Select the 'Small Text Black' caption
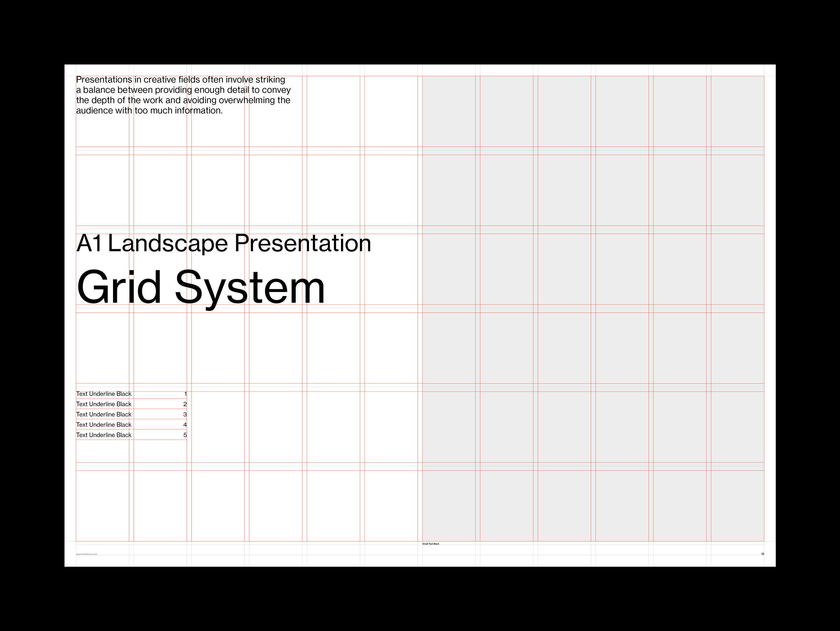840x631 pixels. 430,544
